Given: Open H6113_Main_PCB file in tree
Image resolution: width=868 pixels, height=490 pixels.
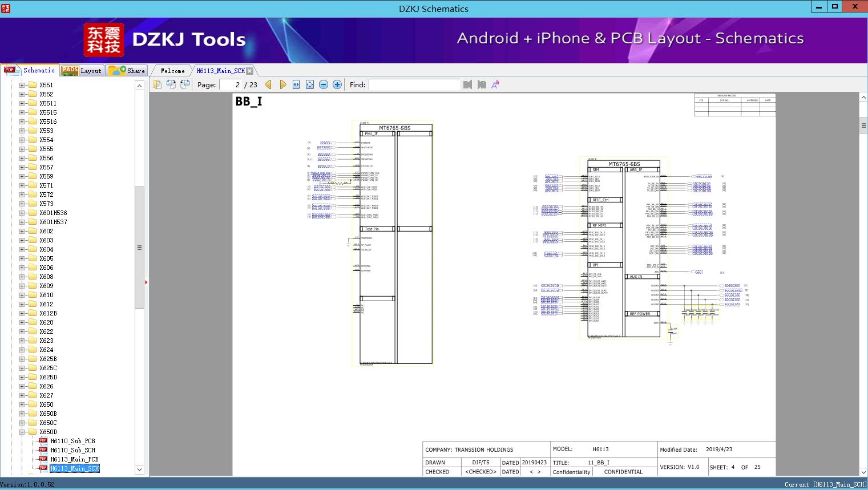Looking at the screenshot, I should coord(74,459).
